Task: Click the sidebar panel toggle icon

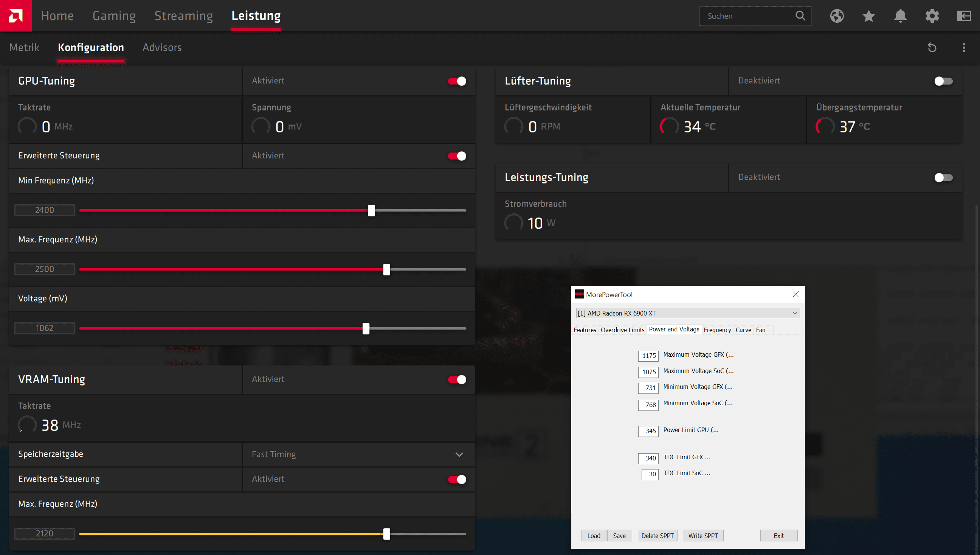Action: [964, 16]
